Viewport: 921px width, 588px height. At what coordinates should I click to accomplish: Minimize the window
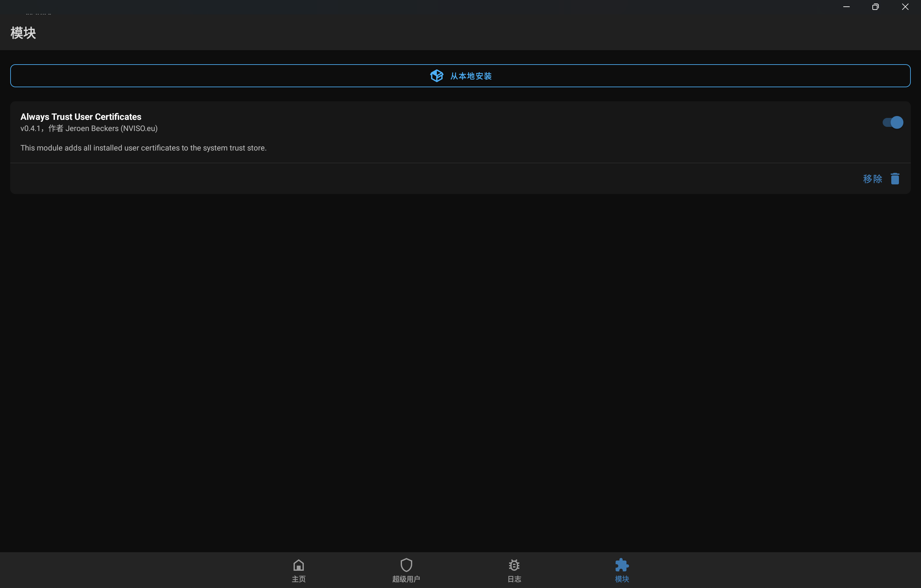click(x=846, y=7)
